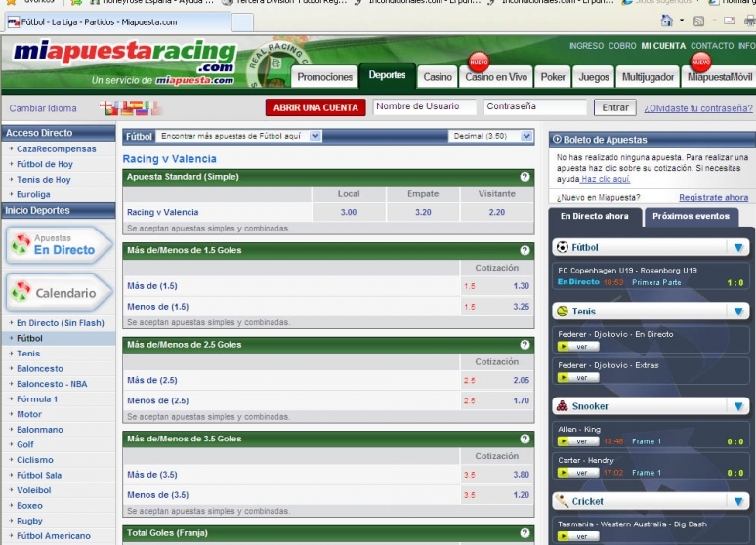Select the En Directo ahora tab

tap(595, 216)
